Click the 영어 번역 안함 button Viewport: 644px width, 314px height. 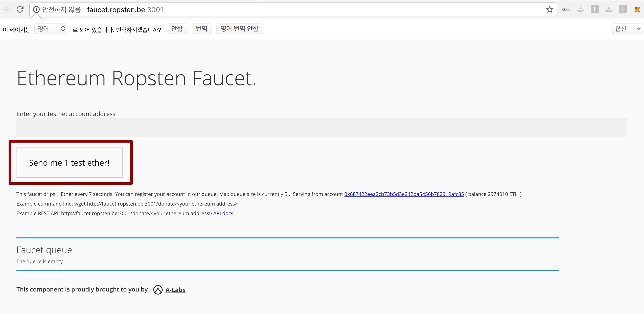[239, 29]
